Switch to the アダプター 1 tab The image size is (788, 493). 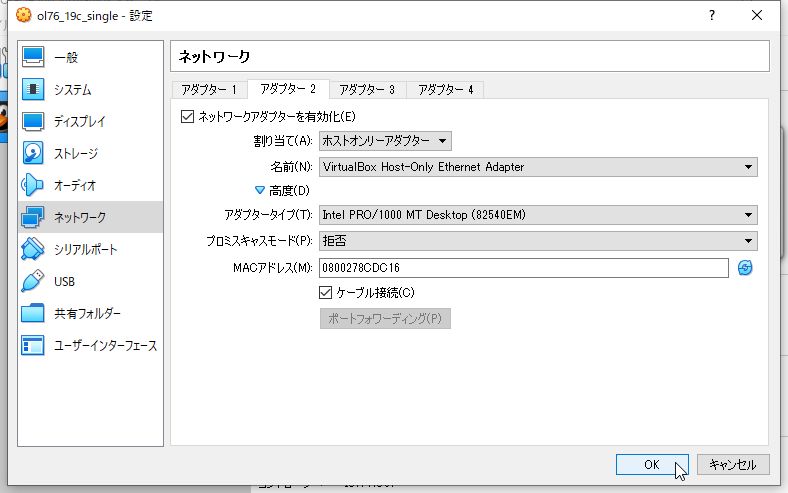tap(209, 90)
